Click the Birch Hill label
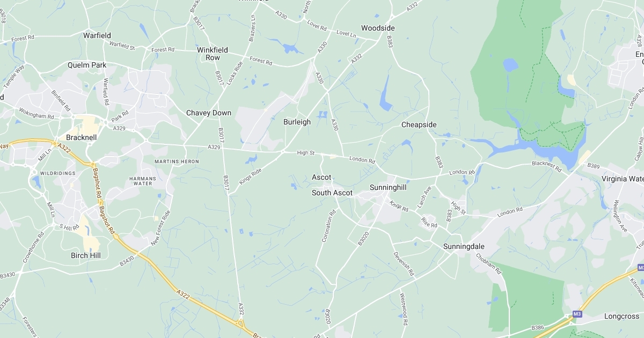 tap(86, 255)
